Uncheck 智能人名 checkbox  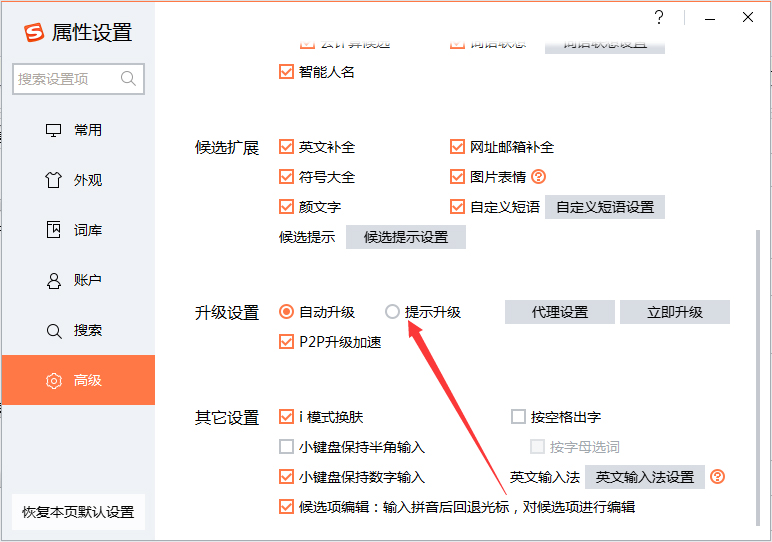pyautogui.click(x=286, y=72)
